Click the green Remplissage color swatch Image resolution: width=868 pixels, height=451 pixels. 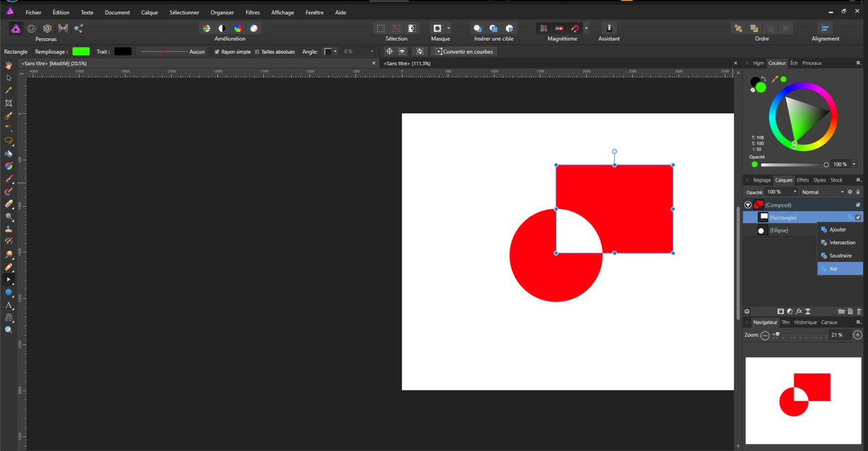(x=81, y=52)
